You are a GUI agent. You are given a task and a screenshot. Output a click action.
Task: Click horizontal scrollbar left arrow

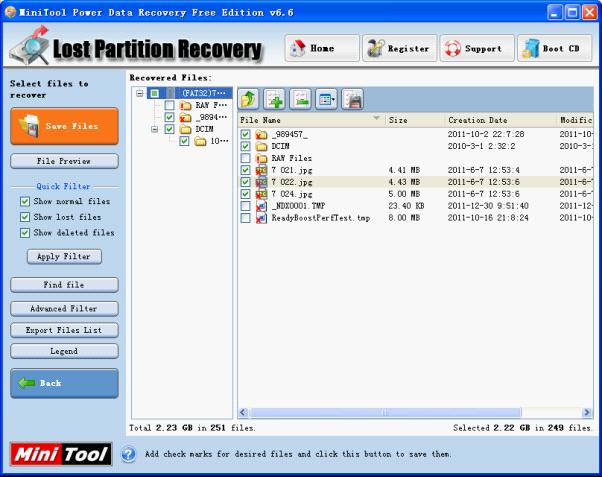243,412
